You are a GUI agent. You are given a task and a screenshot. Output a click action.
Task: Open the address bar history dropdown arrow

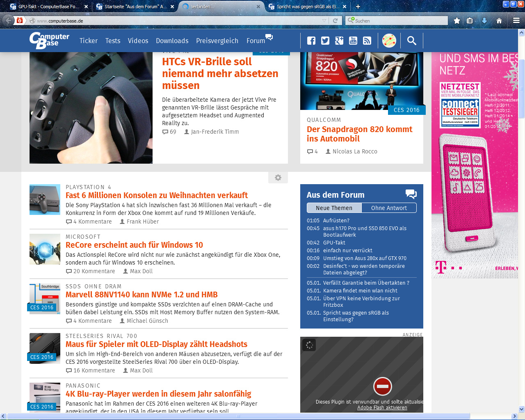coord(324,21)
